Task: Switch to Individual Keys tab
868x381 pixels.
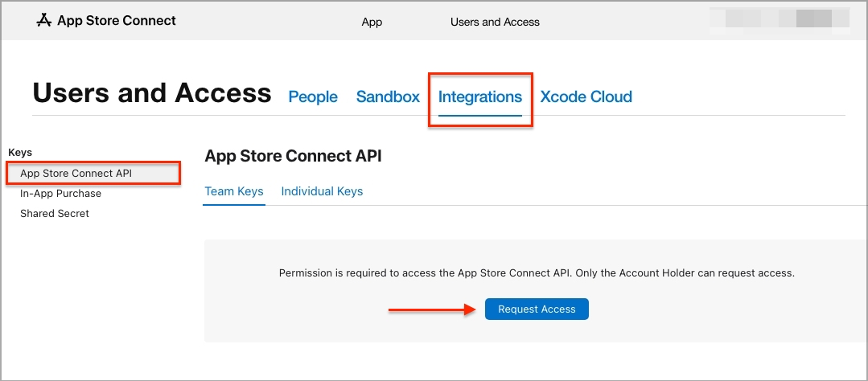Action: point(322,191)
